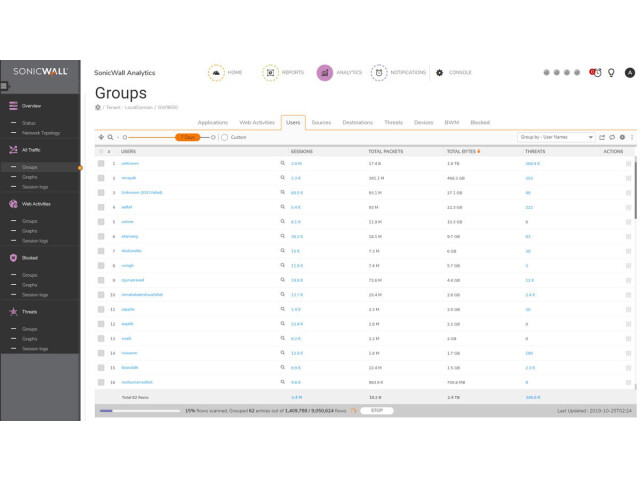This screenshot has height=480, width=640.
Task: Sort by the Threats column header
Action: point(535,151)
